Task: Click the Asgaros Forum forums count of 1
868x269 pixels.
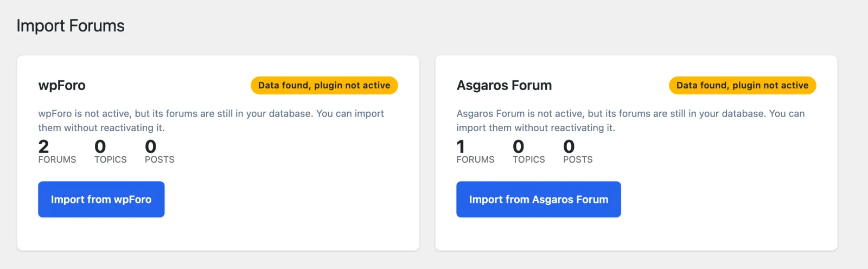Action: tap(461, 146)
